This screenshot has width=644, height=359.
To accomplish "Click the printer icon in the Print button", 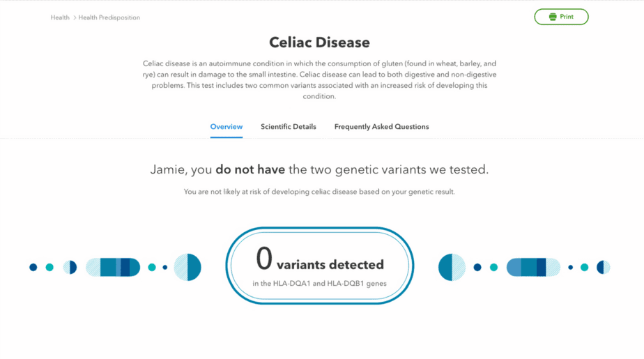I will 553,17.
